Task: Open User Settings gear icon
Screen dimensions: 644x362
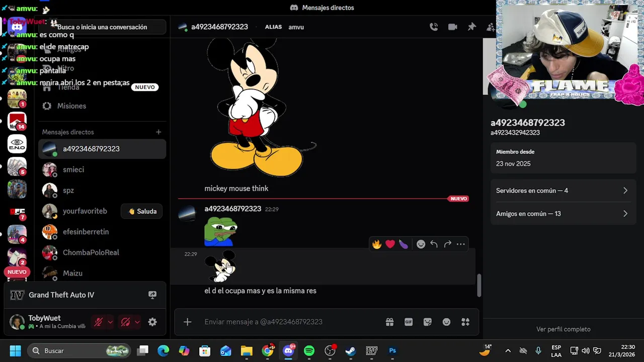Action: click(152, 322)
